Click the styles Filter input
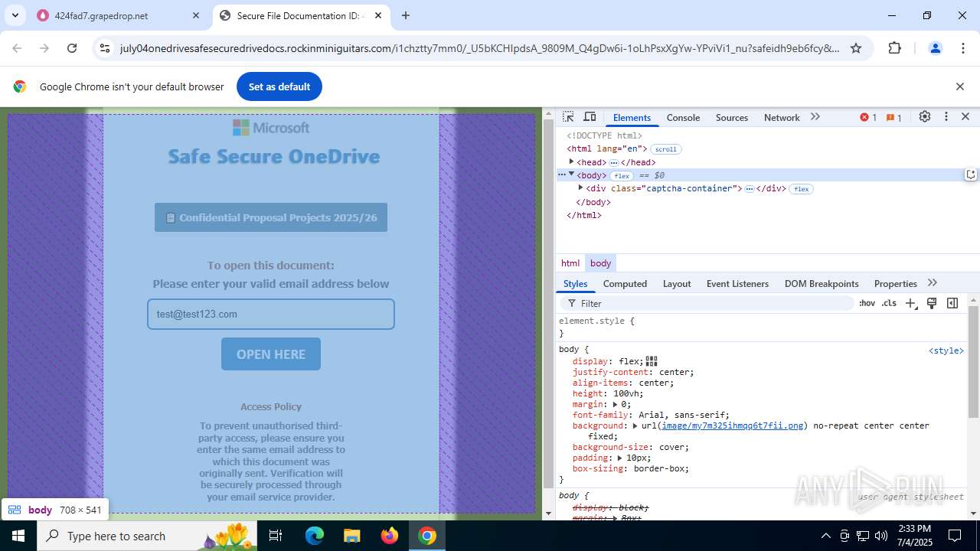This screenshot has width=980, height=551. click(x=708, y=303)
